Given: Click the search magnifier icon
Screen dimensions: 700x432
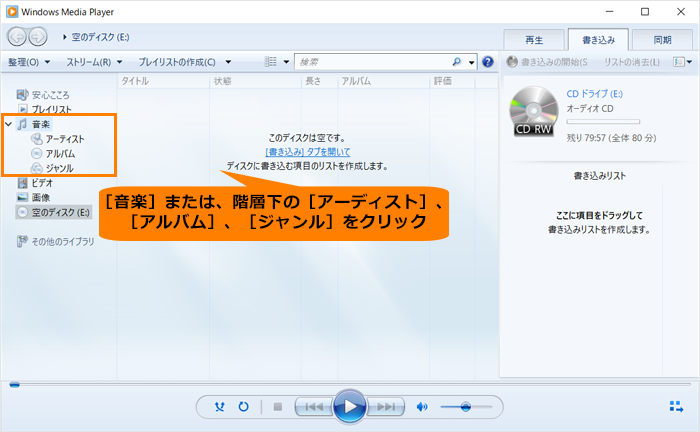Looking at the screenshot, I should pos(456,62).
